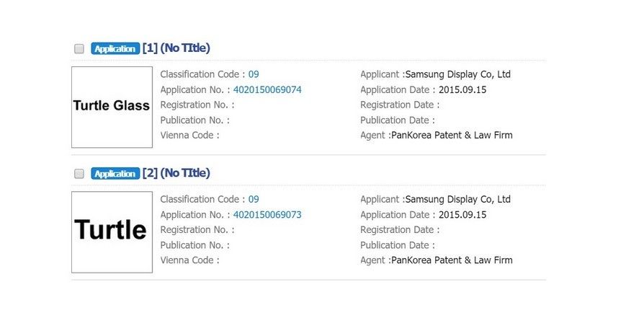The image size is (644, 313).
Task: Open application number 4020150069073
Action: 267,215
